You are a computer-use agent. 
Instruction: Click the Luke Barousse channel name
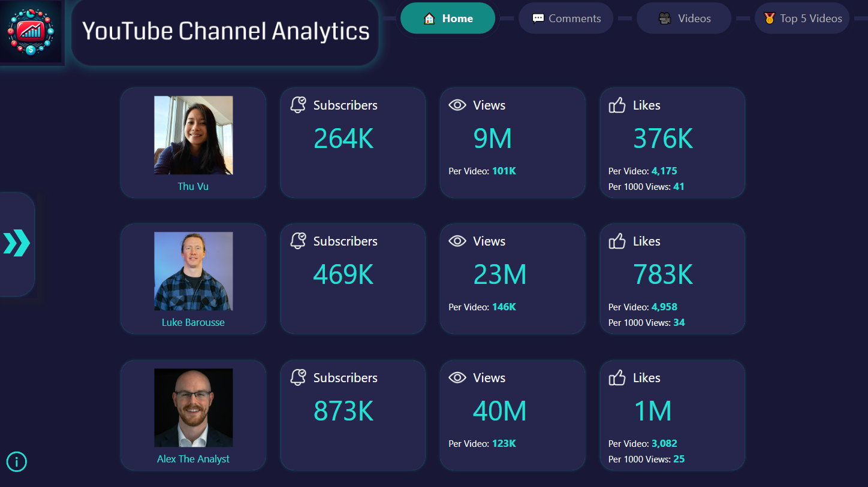tap(193, 322)
